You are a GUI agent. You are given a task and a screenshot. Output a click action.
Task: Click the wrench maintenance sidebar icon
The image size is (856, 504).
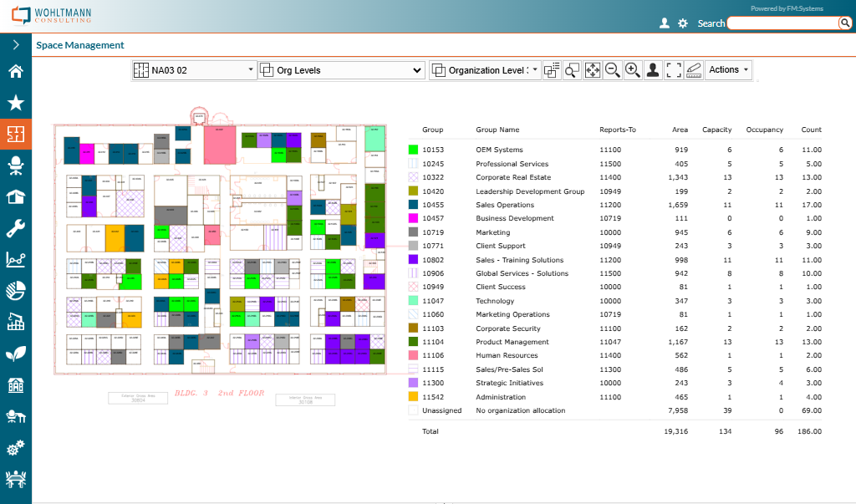15,228
